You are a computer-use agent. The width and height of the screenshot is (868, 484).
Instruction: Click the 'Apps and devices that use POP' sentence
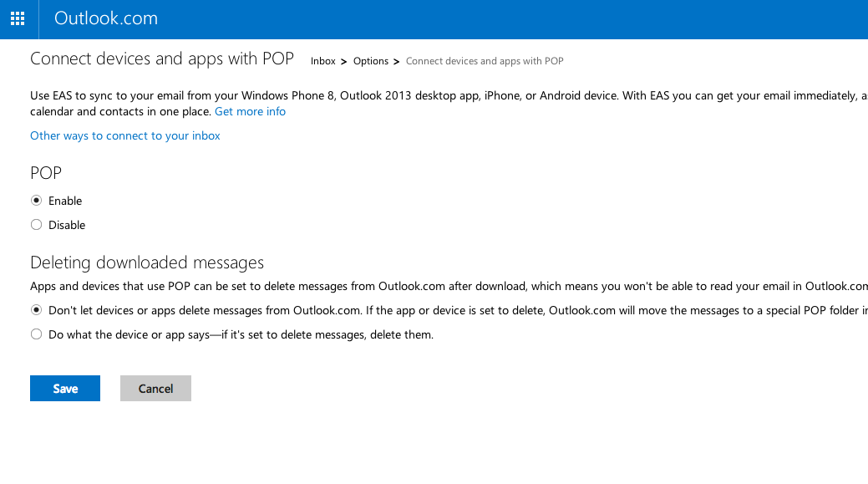449,286
